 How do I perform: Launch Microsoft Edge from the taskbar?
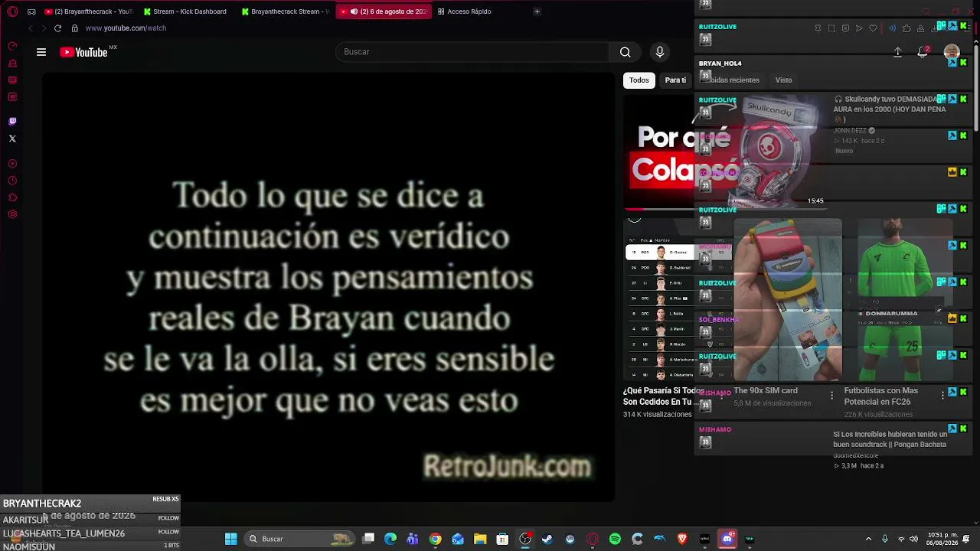pyautogui.click(x=390, y=539)
